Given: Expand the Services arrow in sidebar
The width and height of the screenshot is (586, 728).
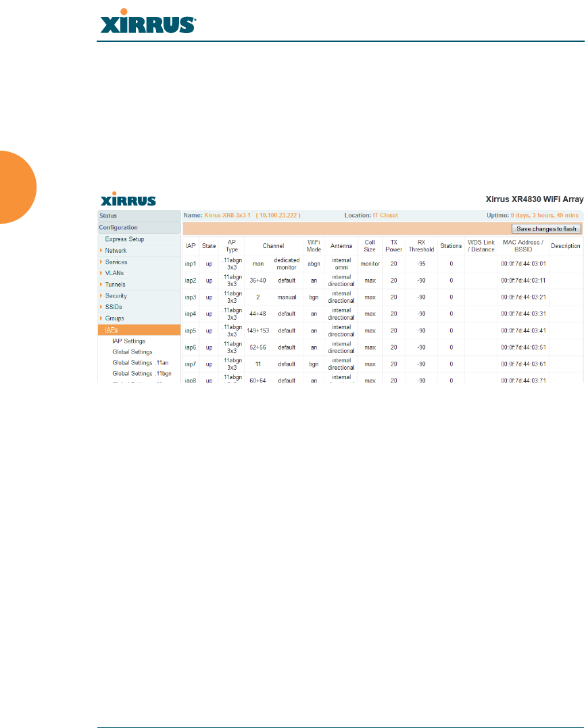Looking at the screenshot, I should [101, 262].
